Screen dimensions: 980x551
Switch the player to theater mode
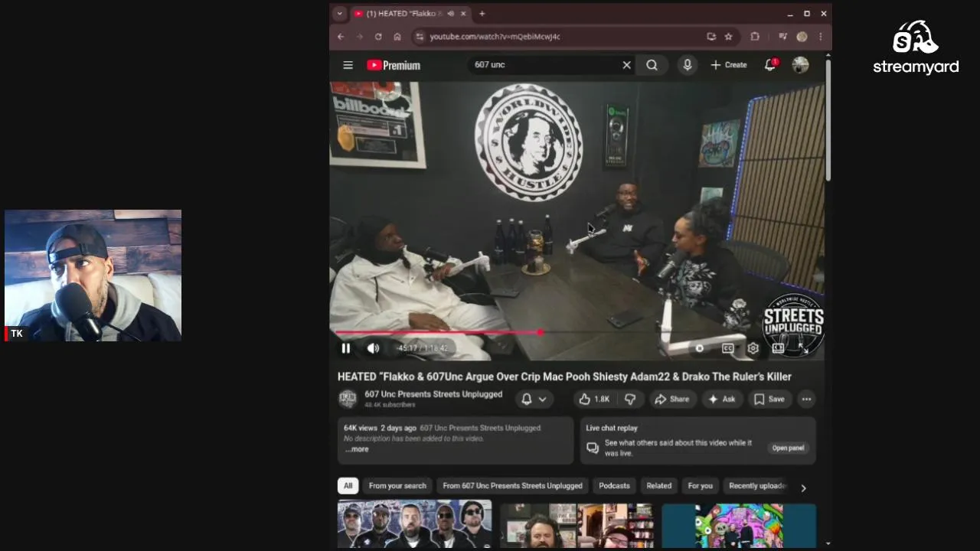point(778,348)
